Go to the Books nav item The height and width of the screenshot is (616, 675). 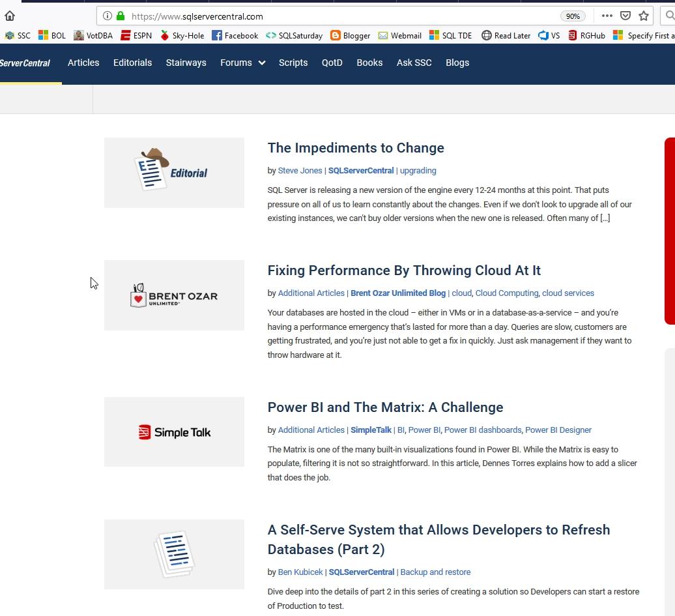369,63
